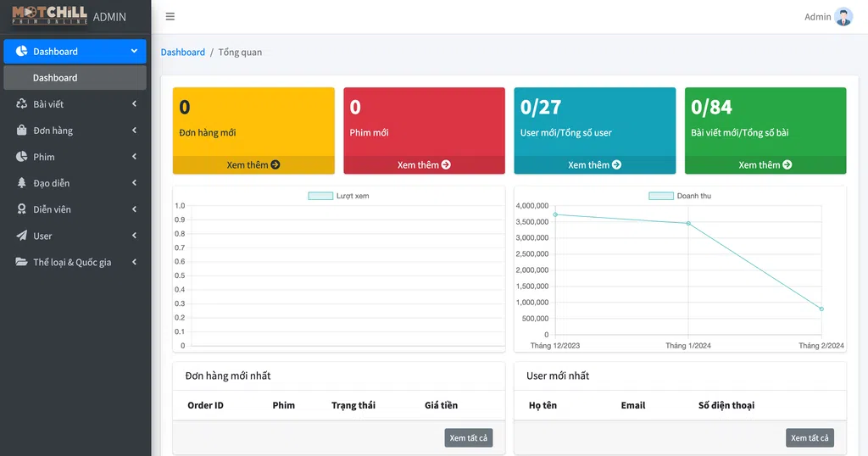The width and height of the screenshot is (868, 456).
Task: Toggle the sidebar with the hamburger icon
Action: (x=170, y=17)
